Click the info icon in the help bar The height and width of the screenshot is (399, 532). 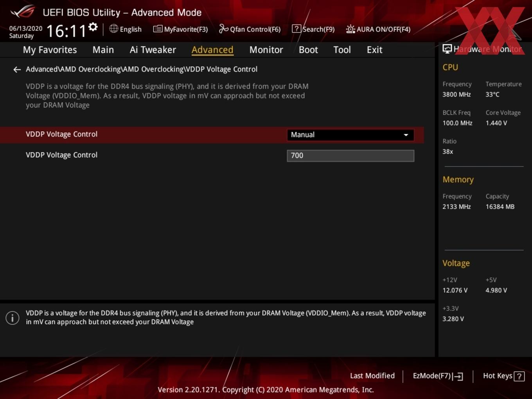coord(13,318)
